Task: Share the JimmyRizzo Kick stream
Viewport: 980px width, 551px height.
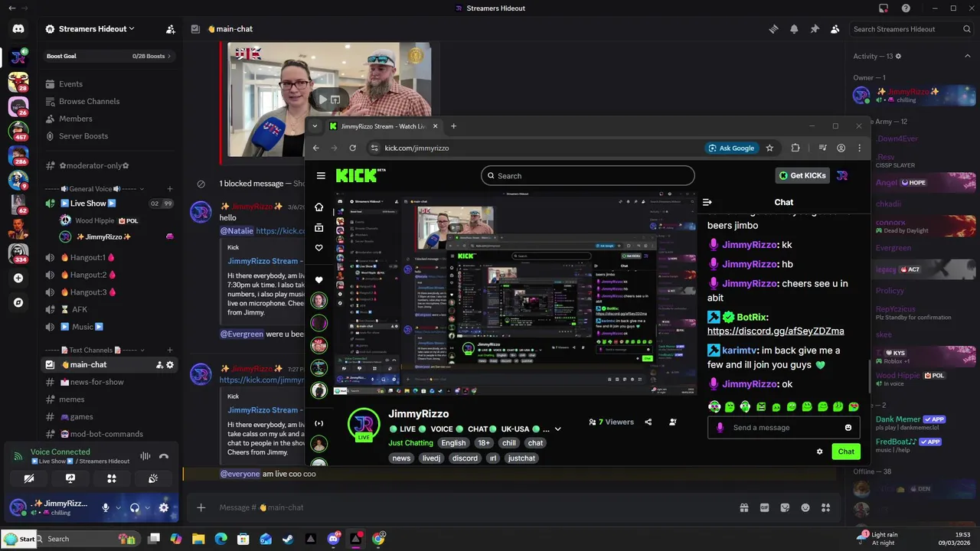Action: 648,422
